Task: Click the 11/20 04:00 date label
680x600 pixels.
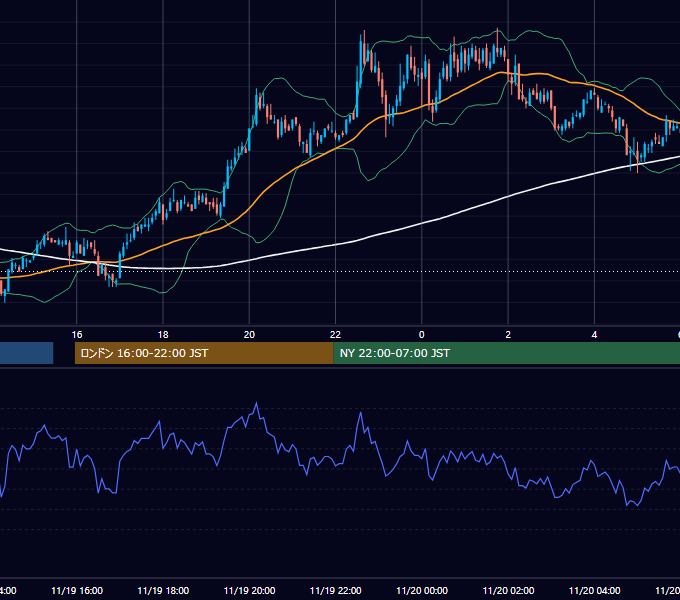Action: click(595, 590)
